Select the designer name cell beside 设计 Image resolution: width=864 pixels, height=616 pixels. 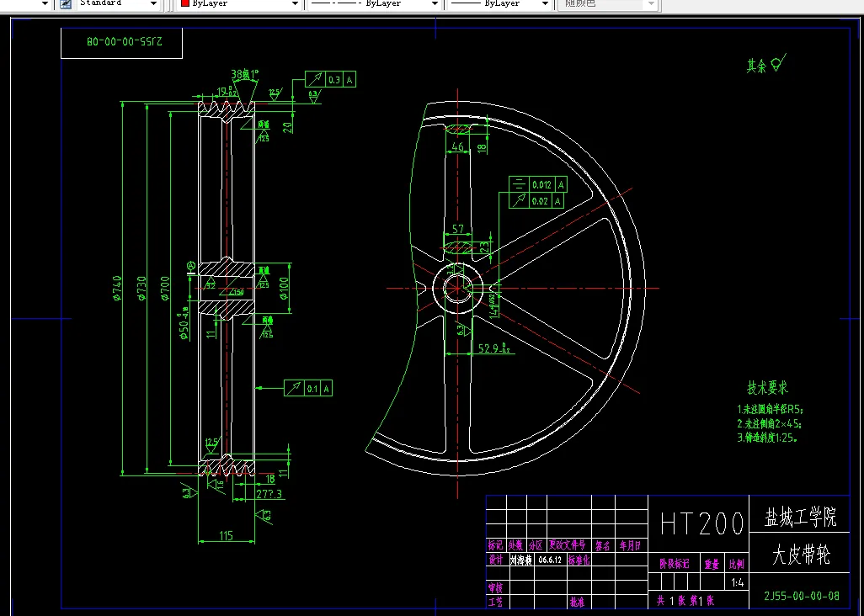pos(520,560)
